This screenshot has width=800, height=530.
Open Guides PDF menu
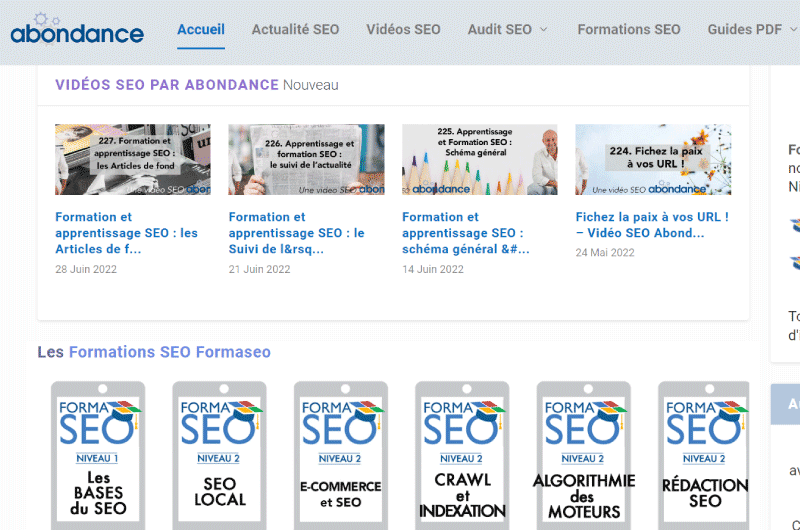coord(745,30)
